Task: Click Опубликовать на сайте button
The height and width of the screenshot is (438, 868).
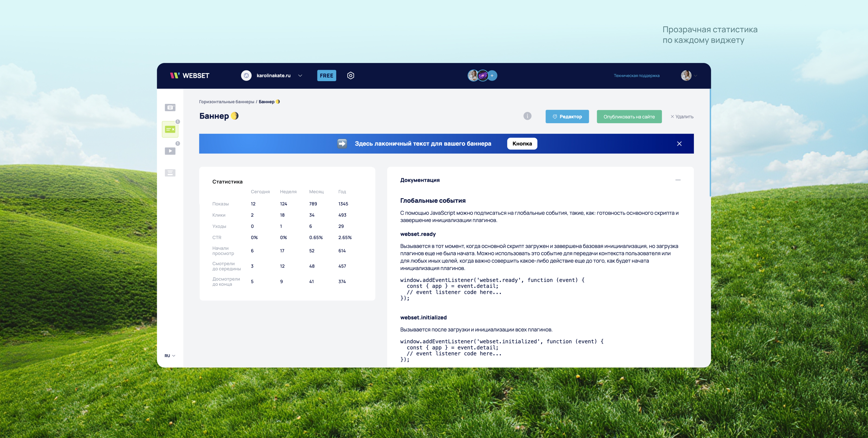Action: pos(629,117)
